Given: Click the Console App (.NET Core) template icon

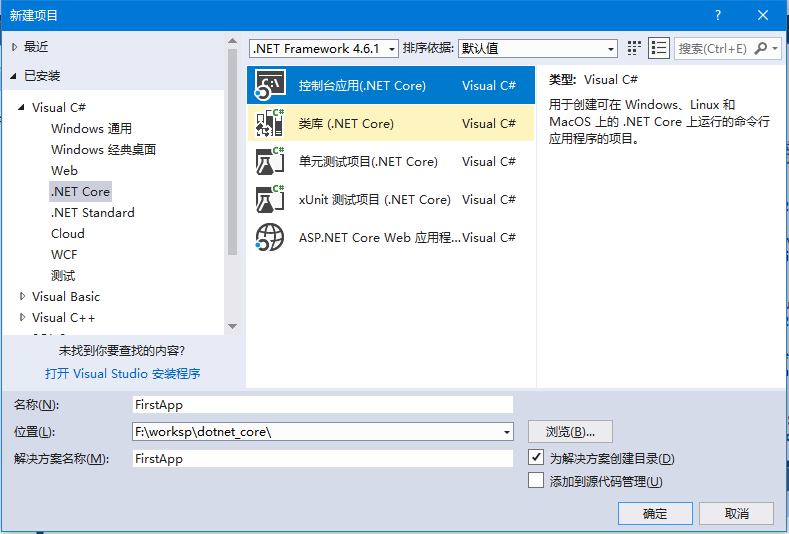Looking at the screenshot, I should click(x=270, y=86).
